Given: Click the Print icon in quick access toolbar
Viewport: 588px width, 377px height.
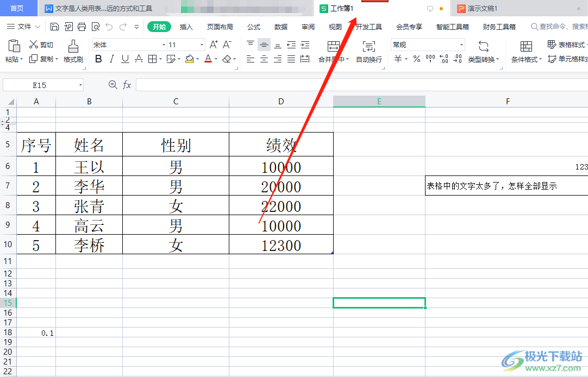Looking at the screenshot, I should pyautogui.click(x=82, y=27).
